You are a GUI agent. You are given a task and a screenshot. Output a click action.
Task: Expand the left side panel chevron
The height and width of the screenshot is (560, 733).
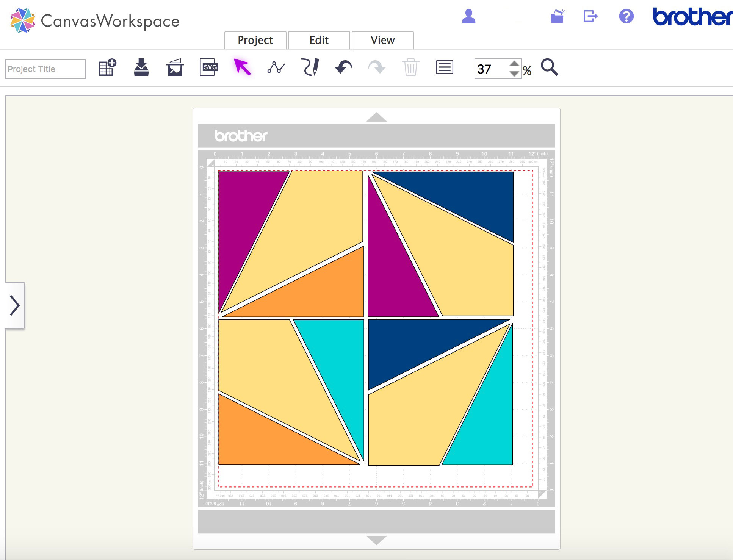(15, 305)
